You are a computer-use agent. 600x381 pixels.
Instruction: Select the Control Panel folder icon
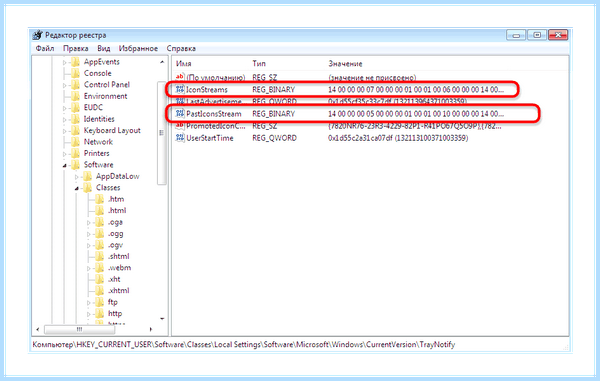tap(76, 85)
